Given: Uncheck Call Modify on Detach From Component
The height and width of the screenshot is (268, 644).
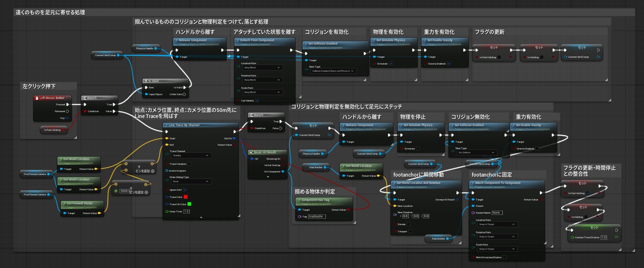Looking at the screenshot, I should click(x=257, y=101).
